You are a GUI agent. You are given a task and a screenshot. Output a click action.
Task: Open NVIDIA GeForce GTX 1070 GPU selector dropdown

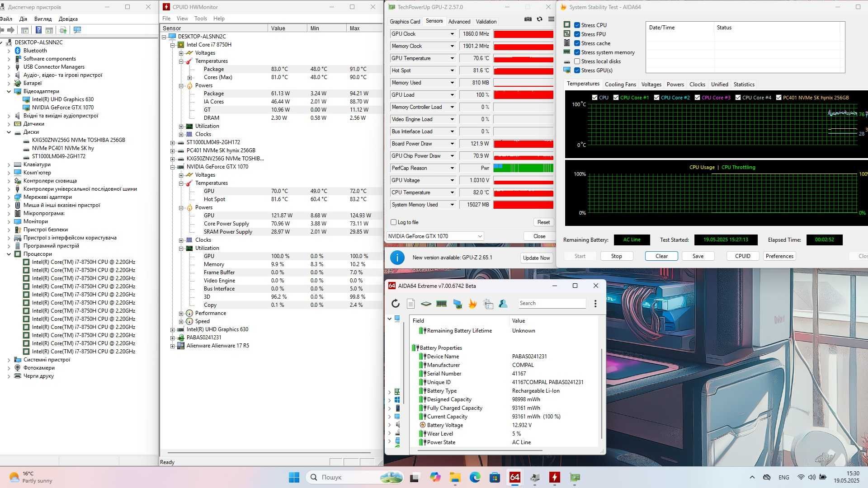click(x=435, y=236)
